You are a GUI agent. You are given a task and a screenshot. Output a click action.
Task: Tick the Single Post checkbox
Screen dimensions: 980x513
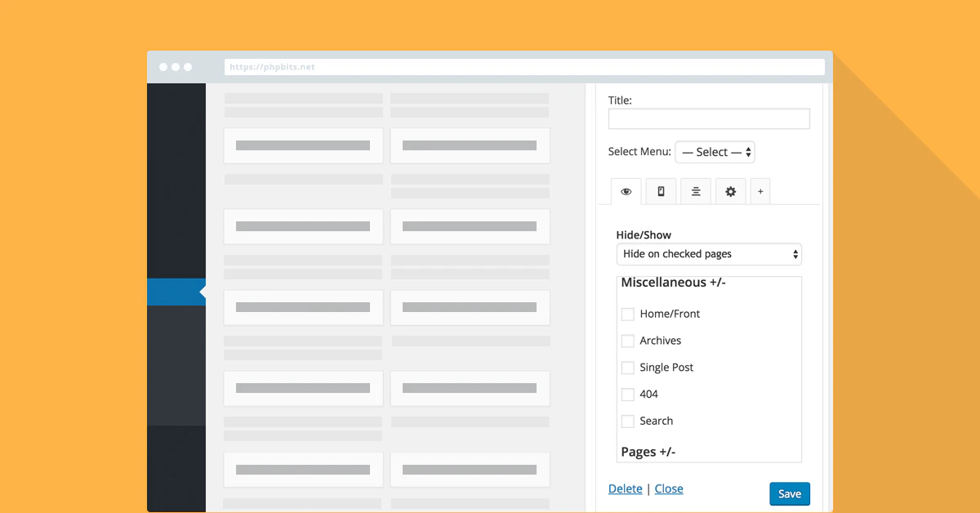628,368
